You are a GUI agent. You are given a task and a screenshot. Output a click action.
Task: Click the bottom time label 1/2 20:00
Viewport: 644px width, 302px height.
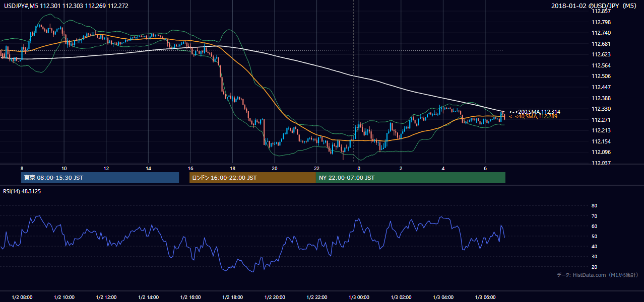pyautogui.click(x=275, y=297)
